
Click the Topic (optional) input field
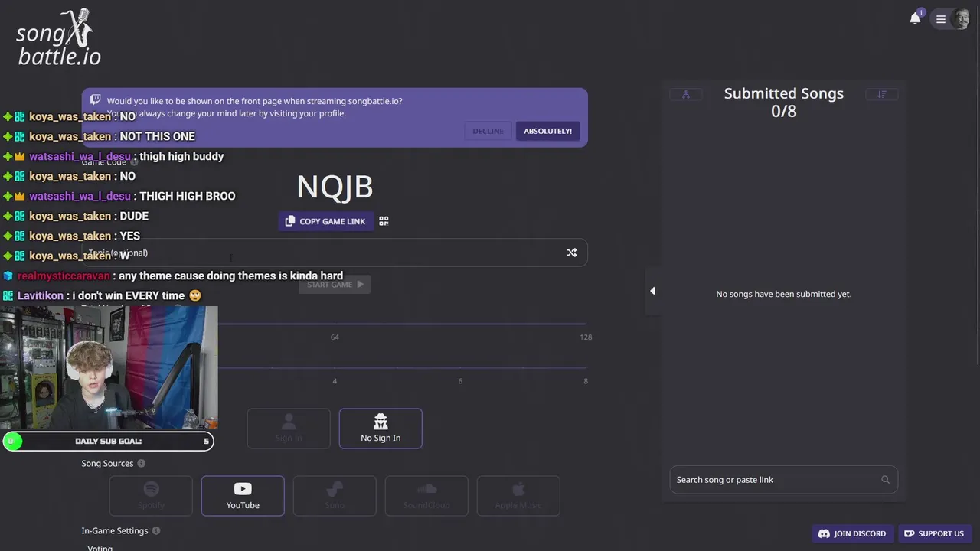click(335, 253)
